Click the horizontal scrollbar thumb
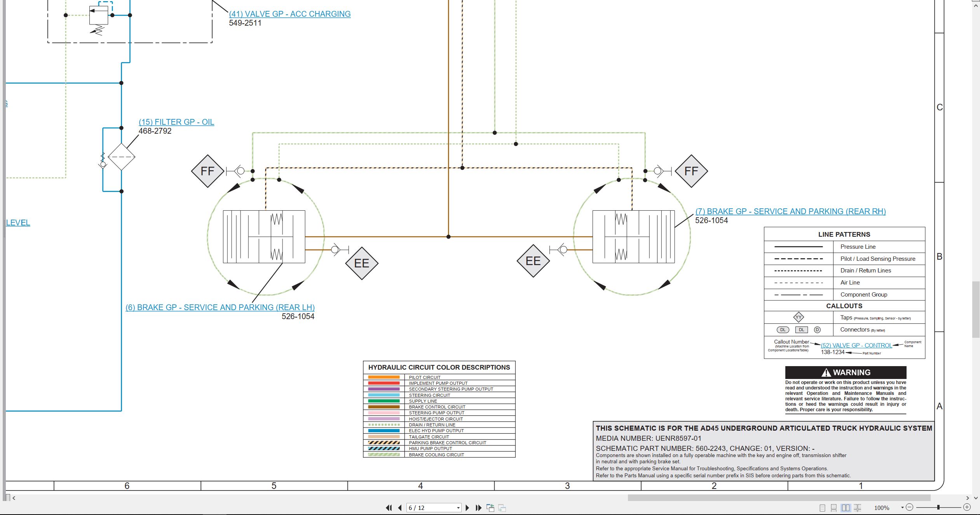The height and width of the screenshot is (515, 980). tap(779, 498)
